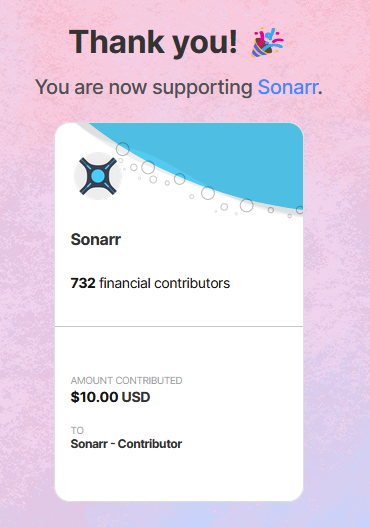Click the Sonarr - Contributor tier text
Image resolution: width=370 pixels, height=527 pixels.
pyautogui.click(x=126, y=444)
